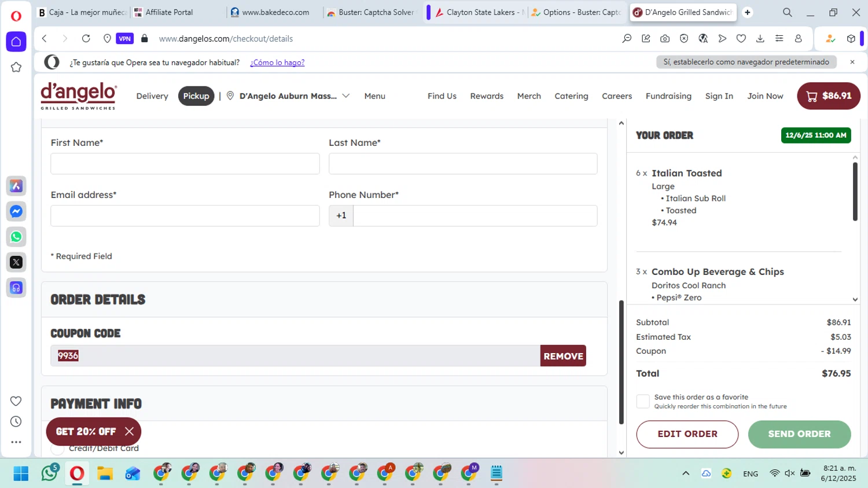Open the Opera menu logo
This screenshot has width=868, height=488.
[x=16, y=16]
